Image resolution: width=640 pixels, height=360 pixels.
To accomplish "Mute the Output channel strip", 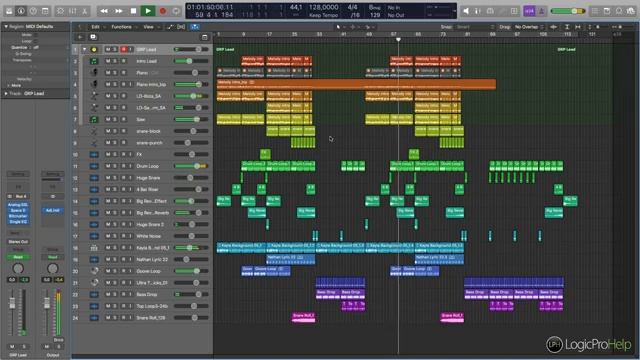I will tap(47, 347).
